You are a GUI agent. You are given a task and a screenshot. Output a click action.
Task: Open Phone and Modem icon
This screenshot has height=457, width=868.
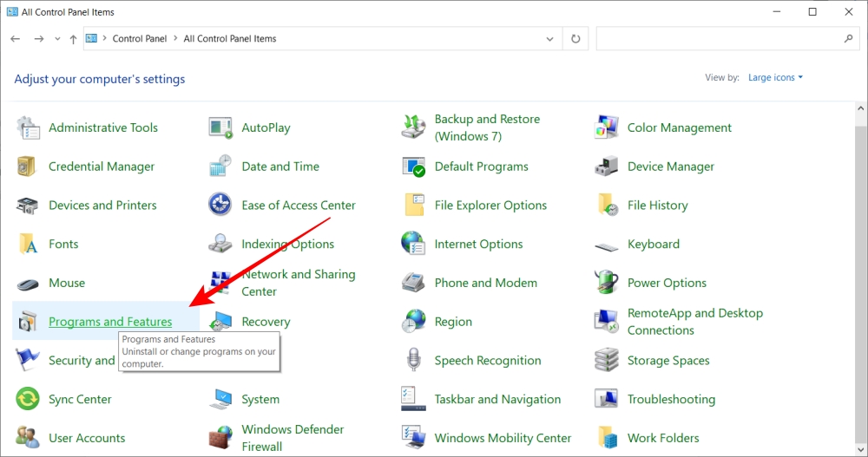(x=413, y=283)
